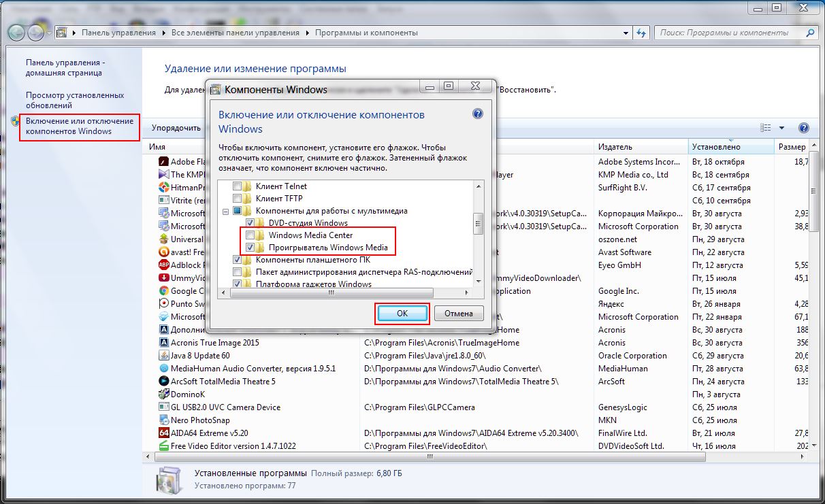Open Панель управления - домашняя страница link
This screenshot has width=825, height=504.
pos(64,67)
